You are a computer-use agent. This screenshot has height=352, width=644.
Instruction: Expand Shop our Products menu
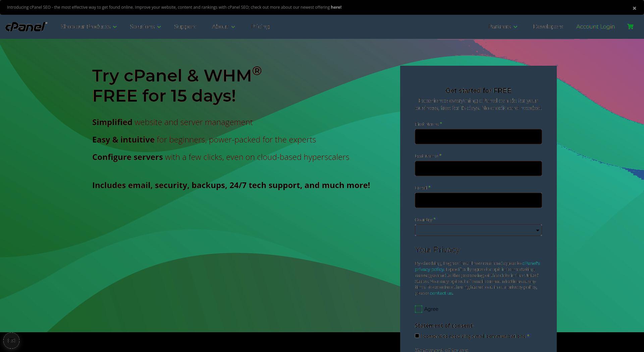pos(89,26)
